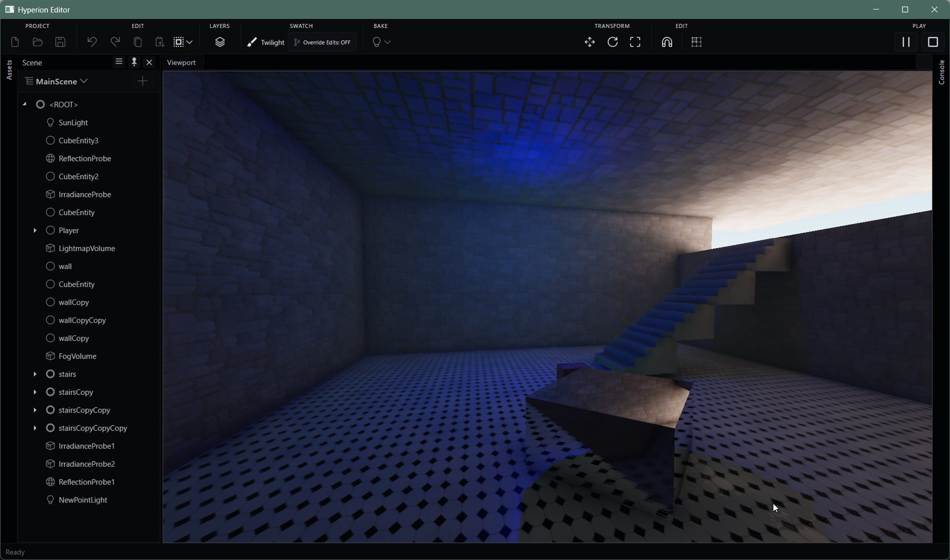950x560 pixels.
Task: Open the Console side tab
Action: coord(941,72)
